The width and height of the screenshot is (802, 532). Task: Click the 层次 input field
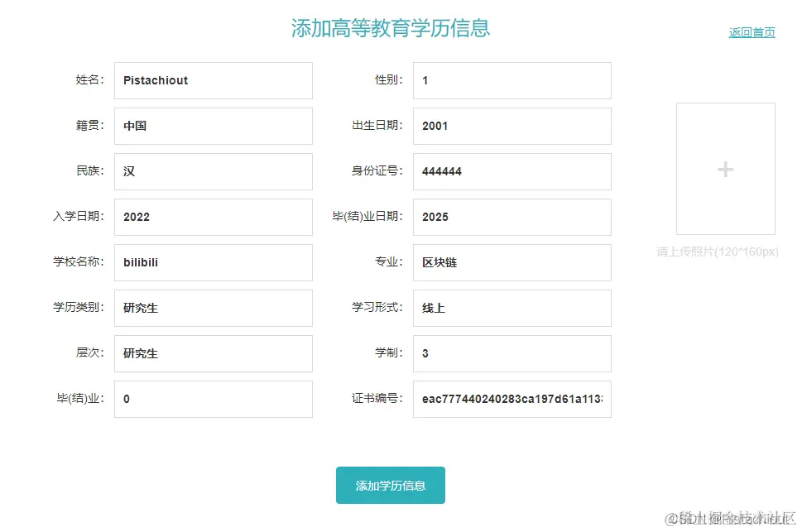click(213, 353)
